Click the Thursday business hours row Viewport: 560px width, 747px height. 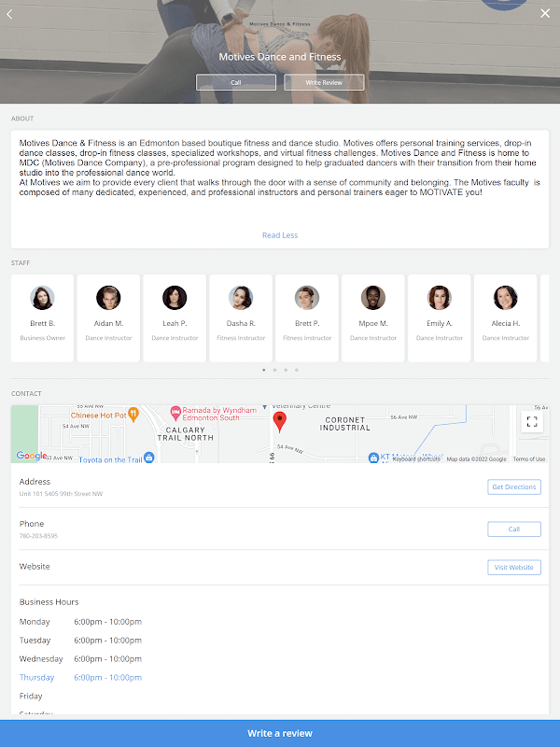click(x=80, y=678)
